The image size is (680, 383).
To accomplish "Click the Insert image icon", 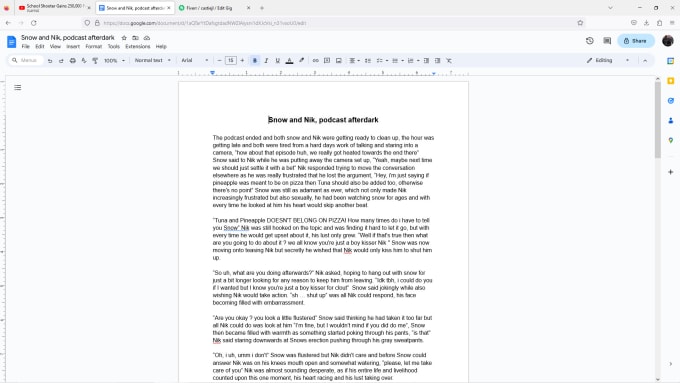I will [x=339, y=61].
